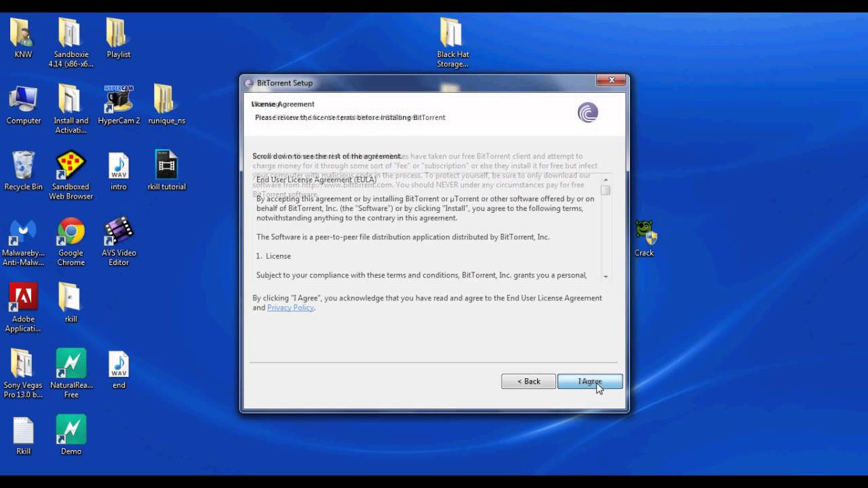Click 'The Software is a peer-to-peer' sentence
868x488 pixels.
[403, 237]
